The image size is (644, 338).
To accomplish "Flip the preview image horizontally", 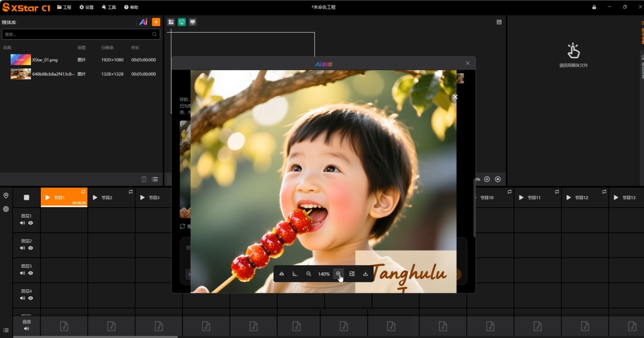I will click(x=281, y=274).
